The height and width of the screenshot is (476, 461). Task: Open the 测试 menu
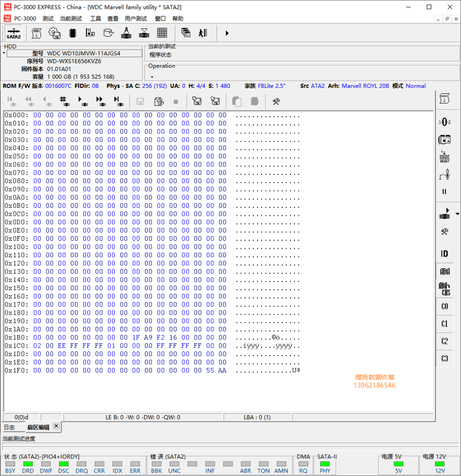coord(48,19)
